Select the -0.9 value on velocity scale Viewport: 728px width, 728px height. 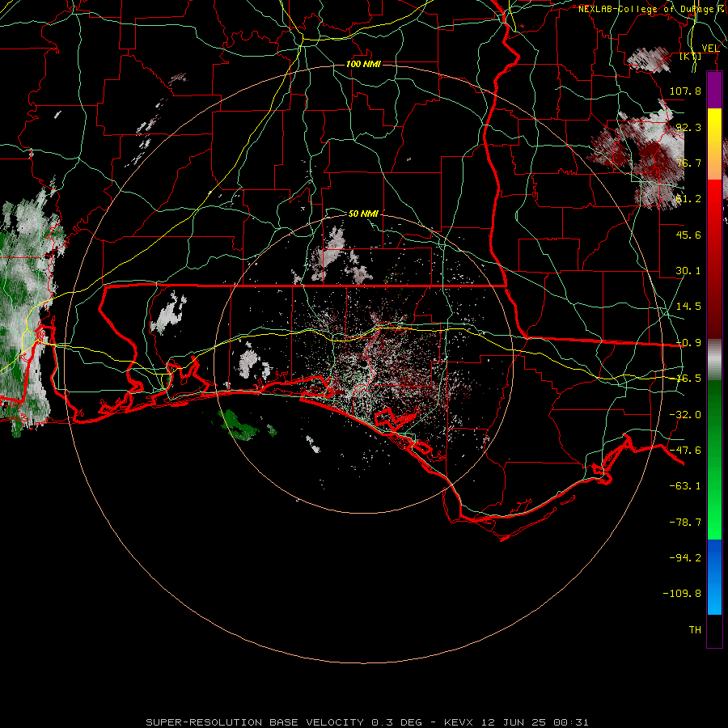688,343
